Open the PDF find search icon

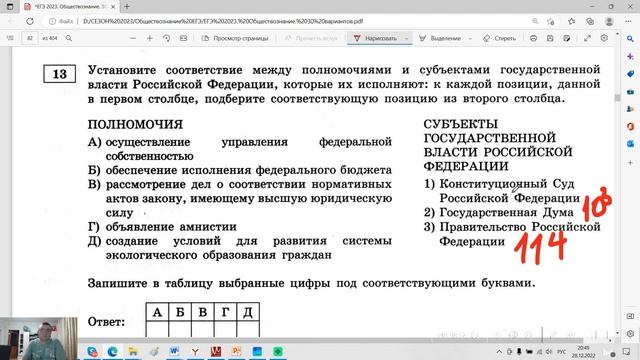pyautogui.click(x=69, y=38)
